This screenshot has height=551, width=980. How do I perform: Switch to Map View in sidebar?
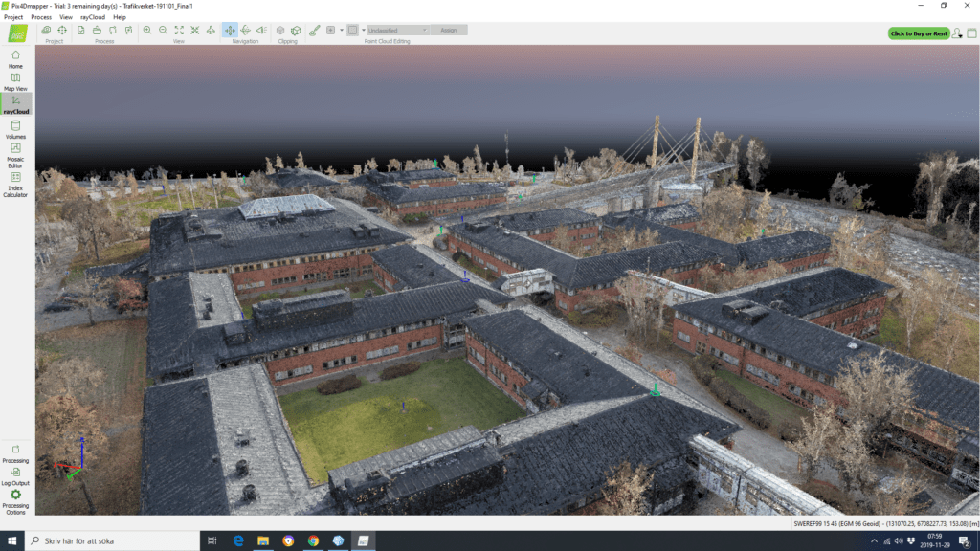point(15,82)
